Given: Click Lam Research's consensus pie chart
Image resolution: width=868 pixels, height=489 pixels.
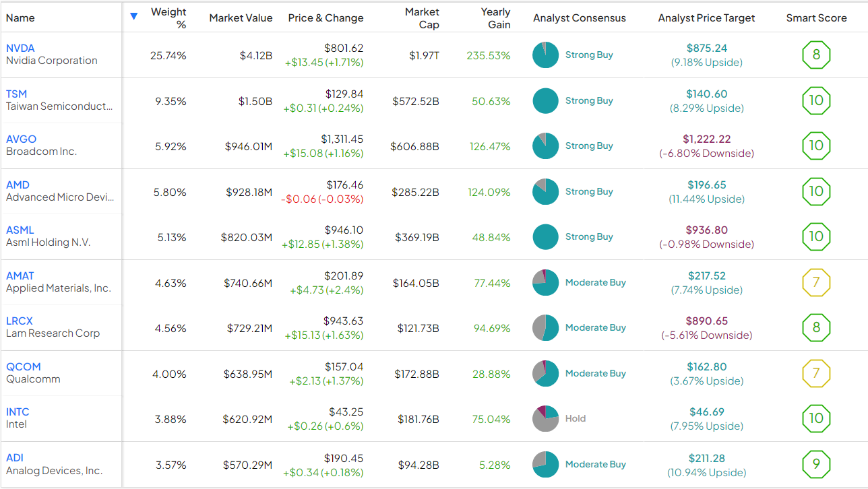Looking at the screenshot, I should click(545, 328).
